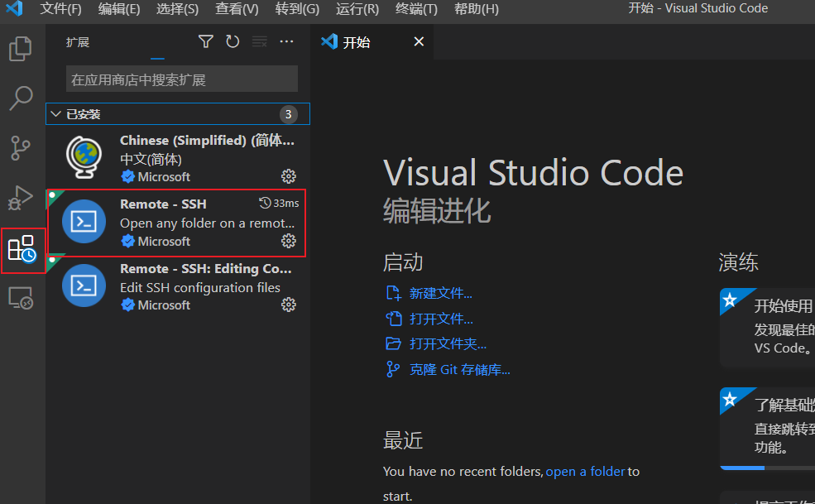815x504 pixels.
Task: Click the star badge on 开始使用 walkthrough
Action: (x=731, y=300)
